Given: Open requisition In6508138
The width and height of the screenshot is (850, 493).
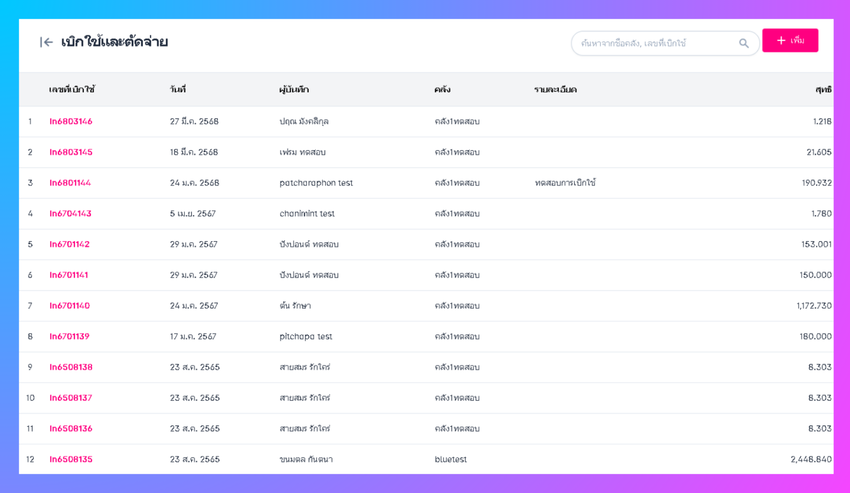Looking at the screenshot, I should pyautogui.click(x=70, y=367).
